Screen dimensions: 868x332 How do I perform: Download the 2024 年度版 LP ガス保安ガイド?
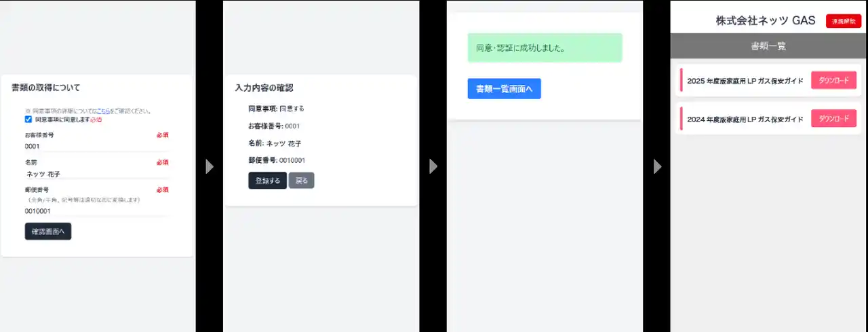(833, 119)
